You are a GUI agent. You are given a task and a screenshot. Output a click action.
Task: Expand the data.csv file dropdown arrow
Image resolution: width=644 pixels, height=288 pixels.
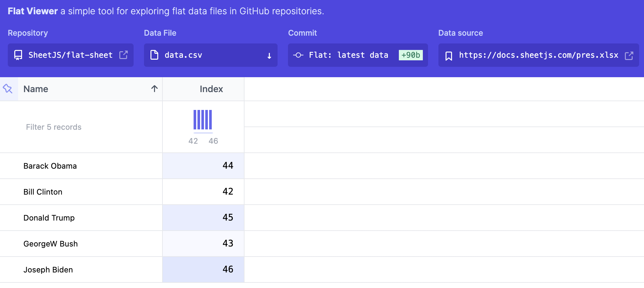(269, 56)
